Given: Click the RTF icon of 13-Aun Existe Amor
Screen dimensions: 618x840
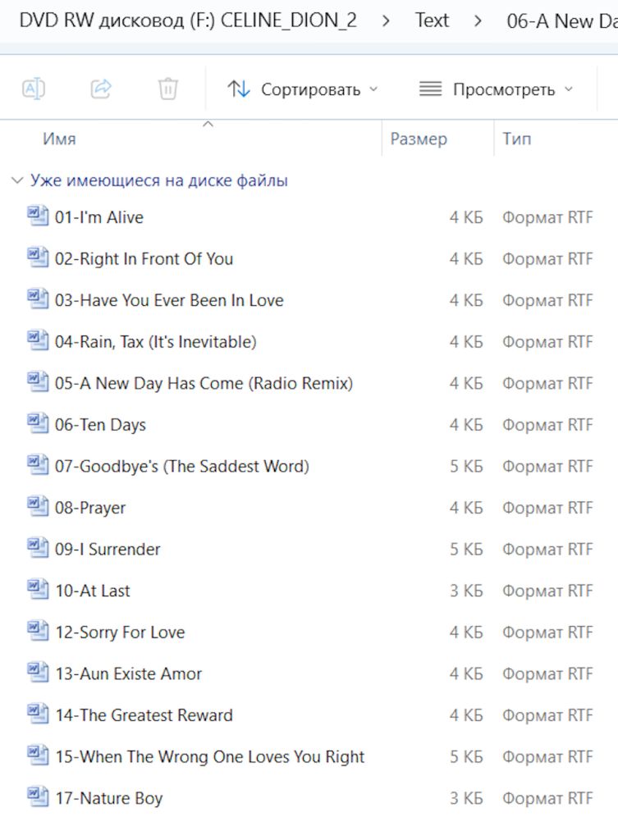Looking at the screenshot, I should click(38, 673).
